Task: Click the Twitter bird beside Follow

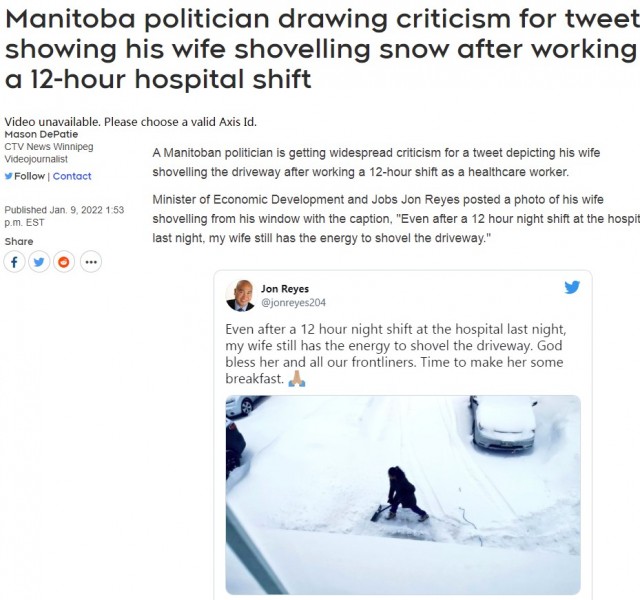Action: pyautogui.click(x=9, y=176)
